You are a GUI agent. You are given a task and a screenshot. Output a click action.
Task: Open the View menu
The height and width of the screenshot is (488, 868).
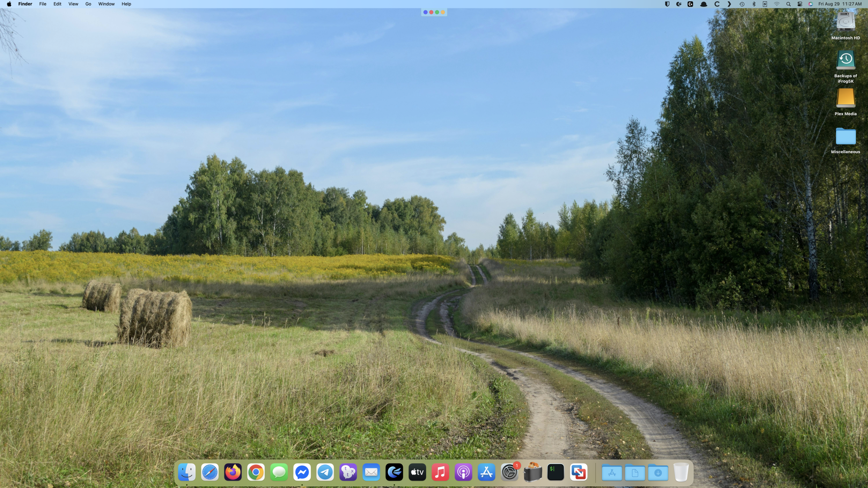[x=73, y=4]
